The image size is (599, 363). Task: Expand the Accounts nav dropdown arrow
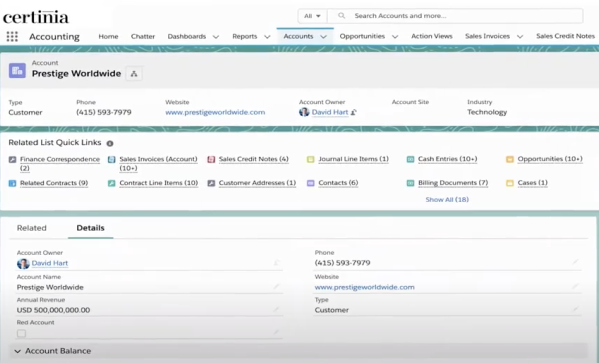[x=324, y=37]
